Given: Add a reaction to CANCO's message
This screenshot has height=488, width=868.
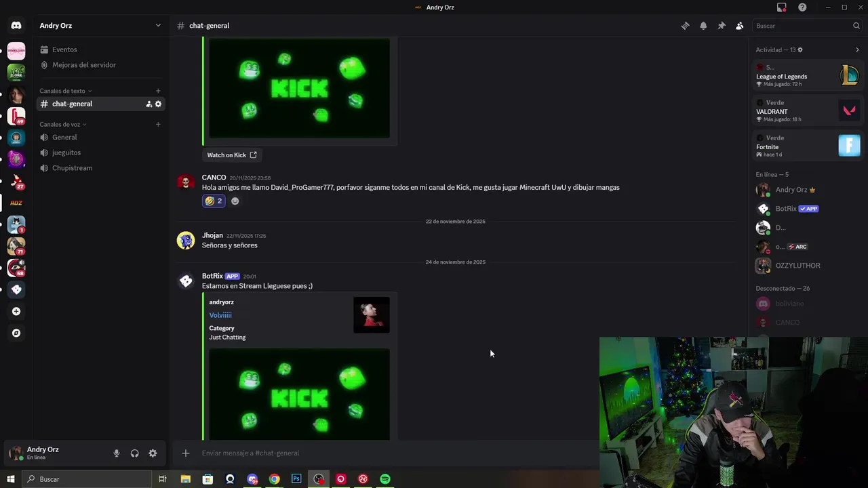Looking at the screenshot, I should (235, 201).
